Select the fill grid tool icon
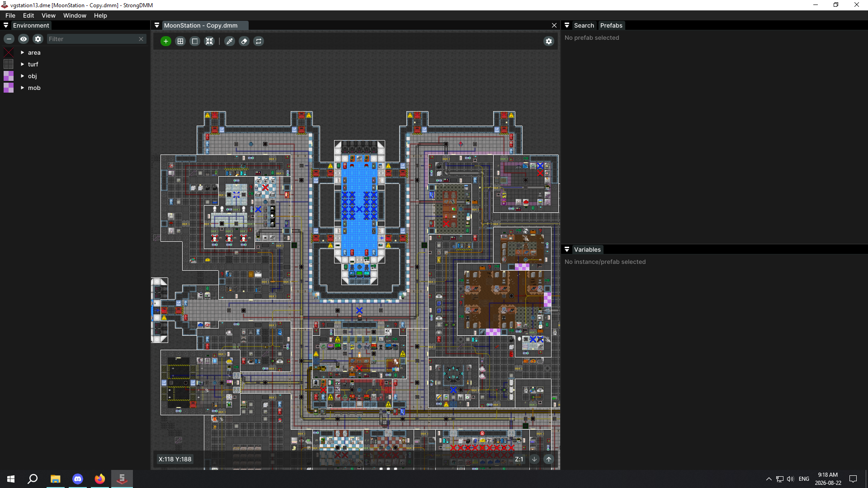The height and width of the screenshot is (488, 868). pos(180,41)
